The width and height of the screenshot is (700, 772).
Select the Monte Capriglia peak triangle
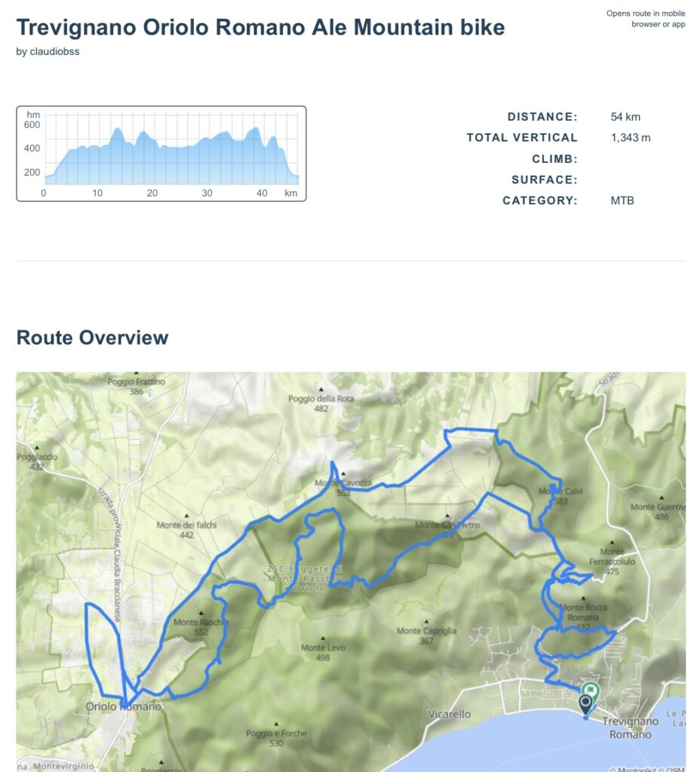point(426,623)
